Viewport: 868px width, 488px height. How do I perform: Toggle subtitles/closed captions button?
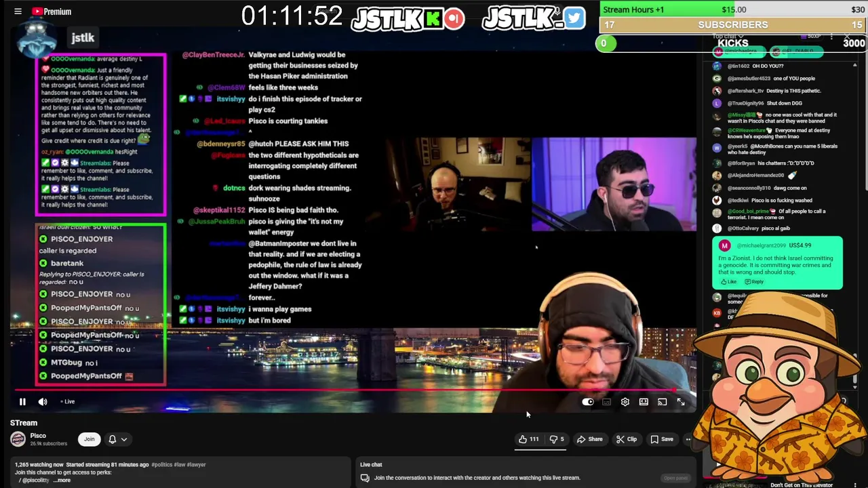click(x=606, y=402)
